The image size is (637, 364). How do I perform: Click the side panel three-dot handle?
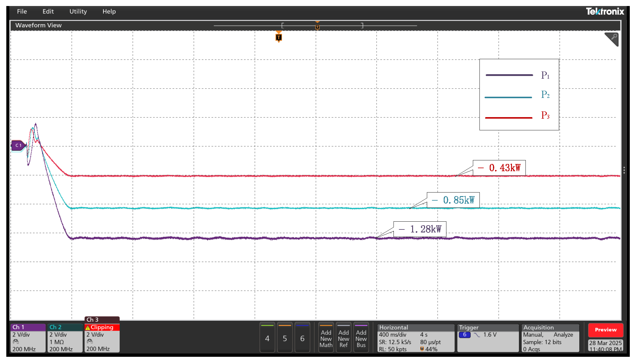point(624,170)
